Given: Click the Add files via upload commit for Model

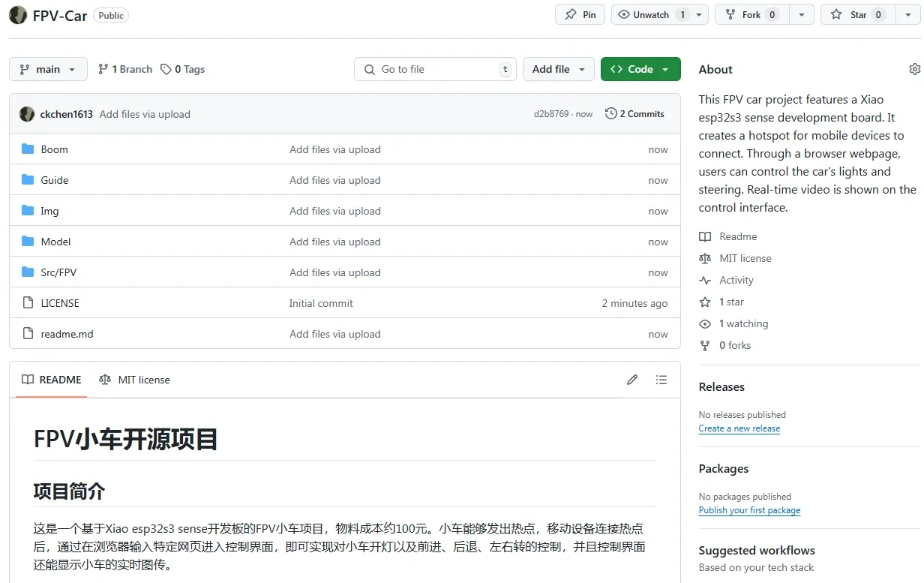Looking at the screenshot, I should 335,242.
